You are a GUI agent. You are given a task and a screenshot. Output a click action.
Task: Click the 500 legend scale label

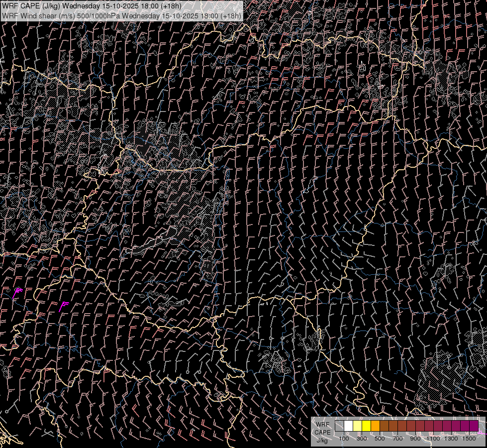tap(380, 439)
